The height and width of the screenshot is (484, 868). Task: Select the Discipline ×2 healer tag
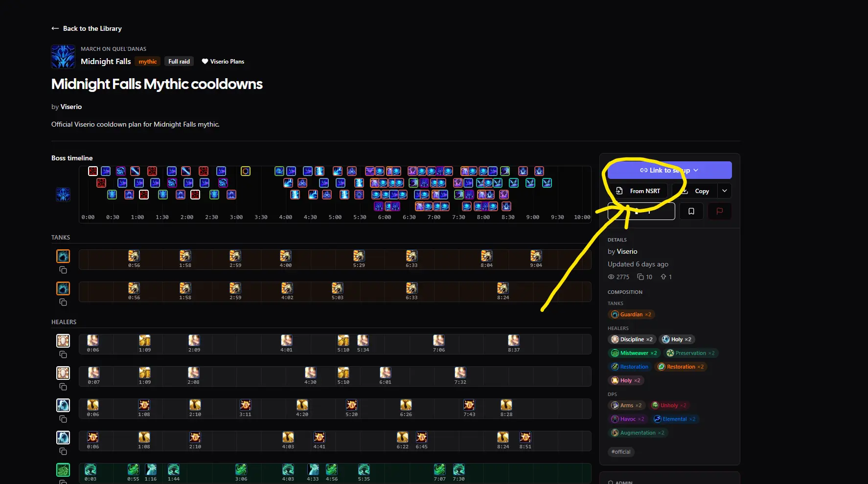click(632, 339)
